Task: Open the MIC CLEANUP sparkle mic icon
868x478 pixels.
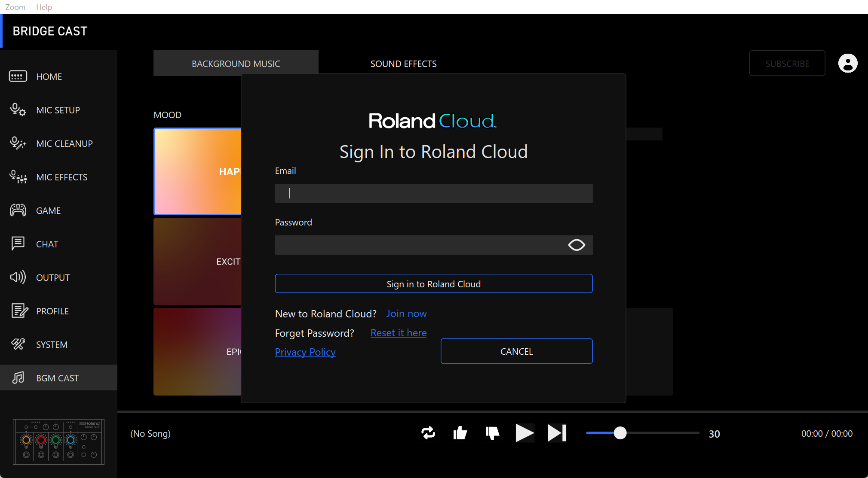Action: tap(18, 143)
